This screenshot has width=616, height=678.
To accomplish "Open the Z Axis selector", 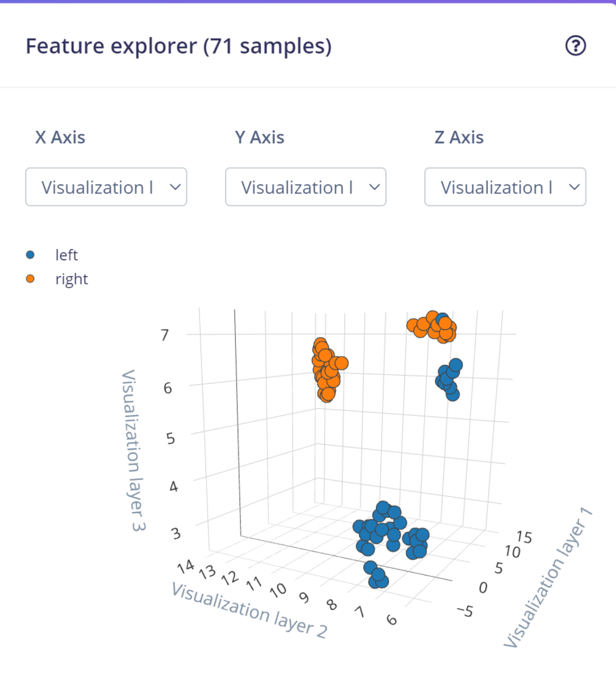I will [505, 187].
